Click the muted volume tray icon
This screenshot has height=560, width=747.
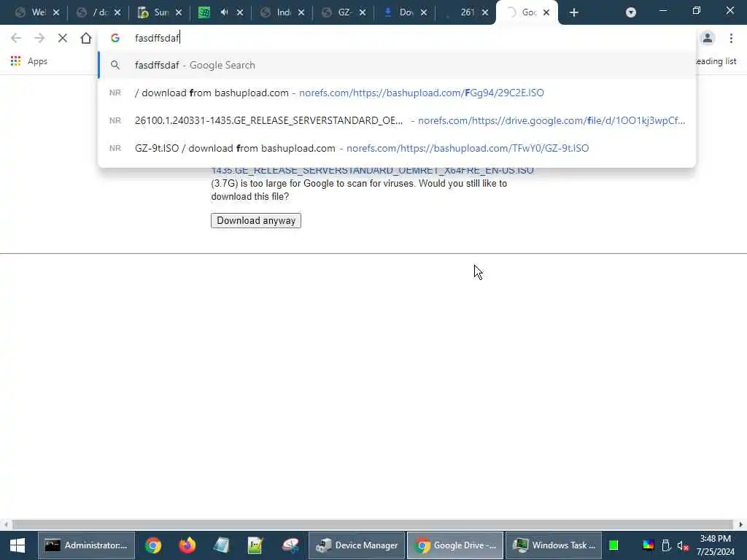coord(683,545)
